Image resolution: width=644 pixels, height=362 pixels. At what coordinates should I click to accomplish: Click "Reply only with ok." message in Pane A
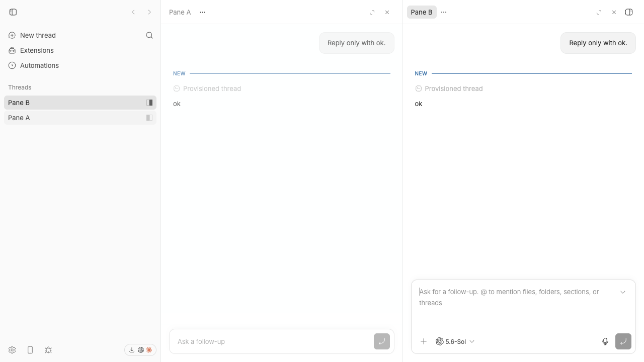click(357, 43)
